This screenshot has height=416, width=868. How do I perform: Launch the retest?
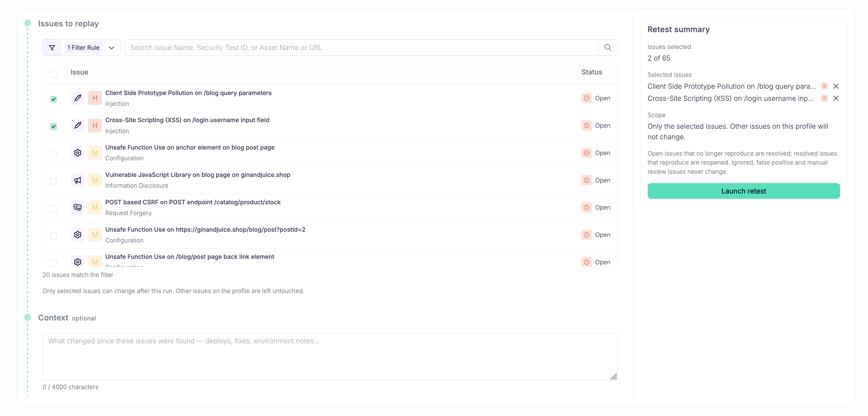[x=743, y=191]
